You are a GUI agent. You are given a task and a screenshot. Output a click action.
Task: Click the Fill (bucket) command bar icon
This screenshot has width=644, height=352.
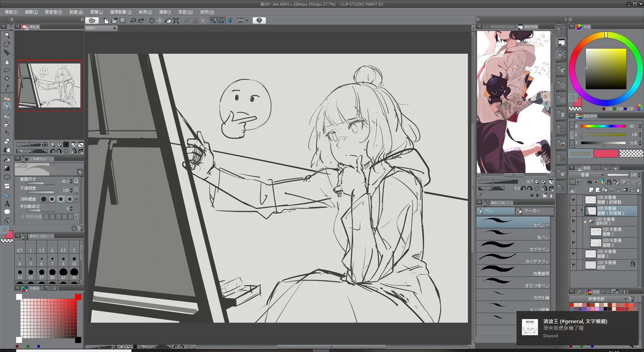point(169,20)
